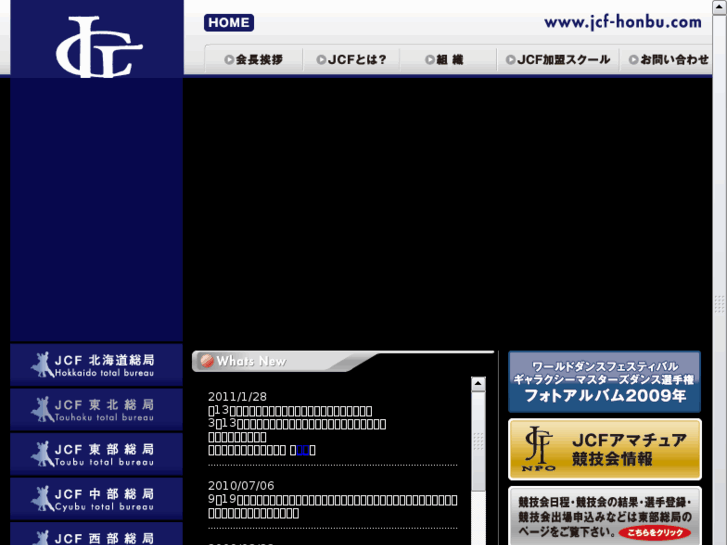Viewport: 727px width, 545px height.
Task: Click the JCF NPO logo on the gold banner
Action: 539,449
